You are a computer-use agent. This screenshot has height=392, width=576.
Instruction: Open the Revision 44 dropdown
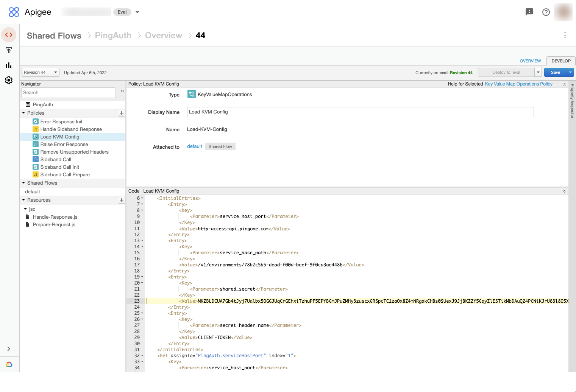40,72
